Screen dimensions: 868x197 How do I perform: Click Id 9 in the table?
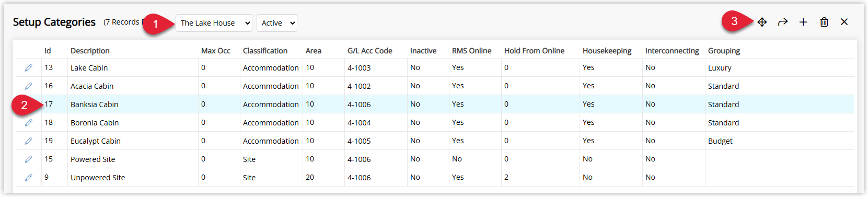(47, 178)
